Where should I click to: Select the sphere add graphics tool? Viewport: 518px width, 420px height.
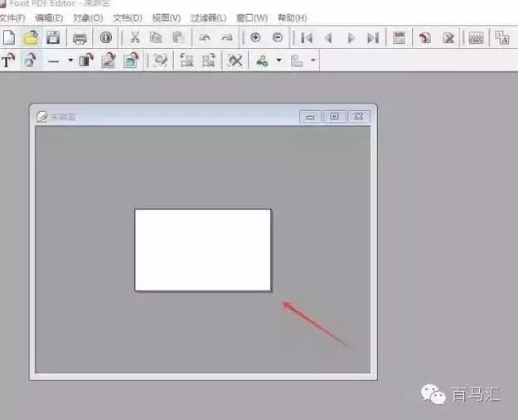coord(31,60)
